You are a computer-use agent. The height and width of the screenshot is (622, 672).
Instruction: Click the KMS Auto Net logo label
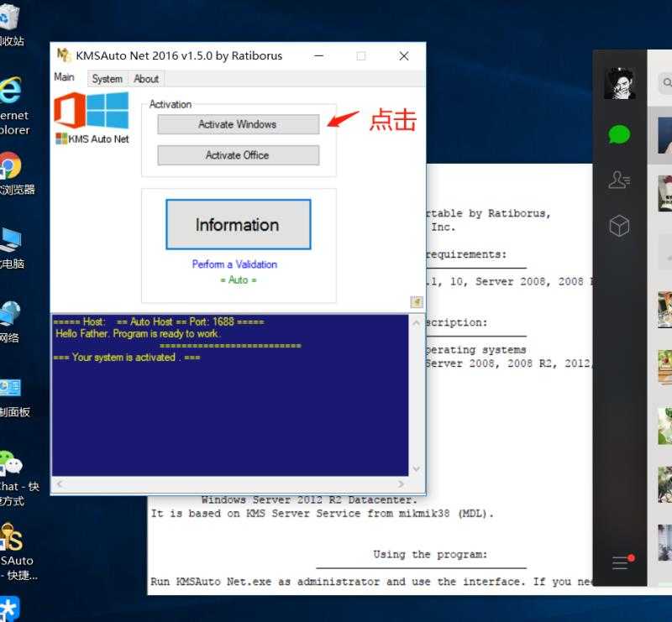click(93, 139)
